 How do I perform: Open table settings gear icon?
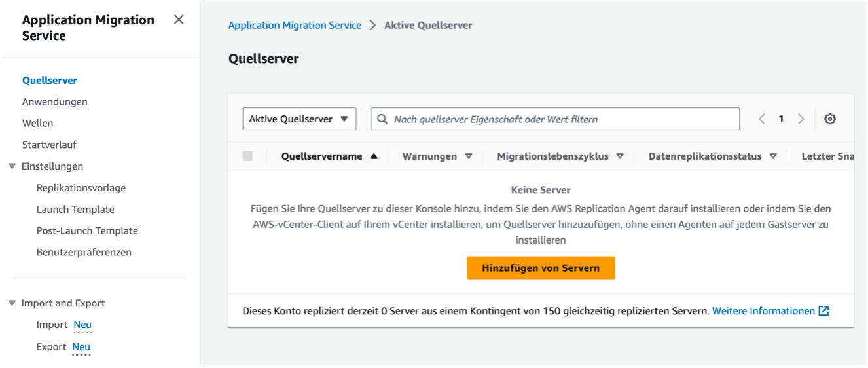point(830,119)
